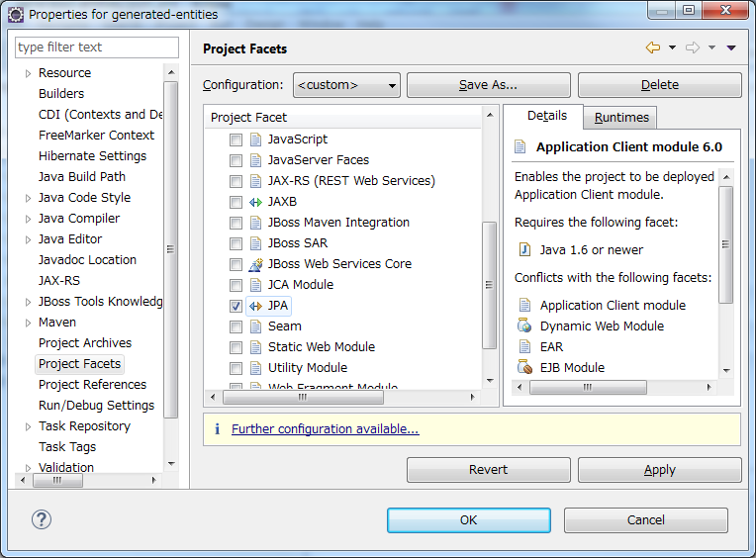Screen dimensions: 756x558
Task: Click the Revert button
Action: 489,470
